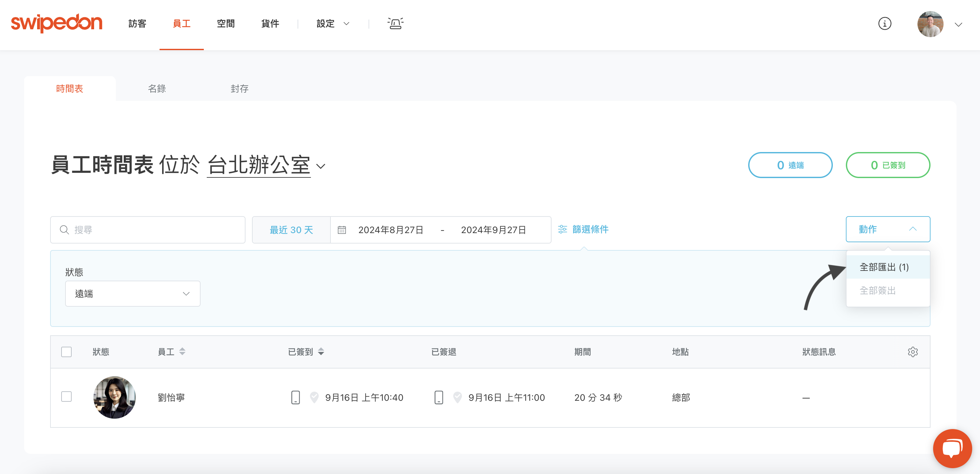Open the 訪客 navigation item
This screenshot has height=474, width=980.
(x=137, y=23)
